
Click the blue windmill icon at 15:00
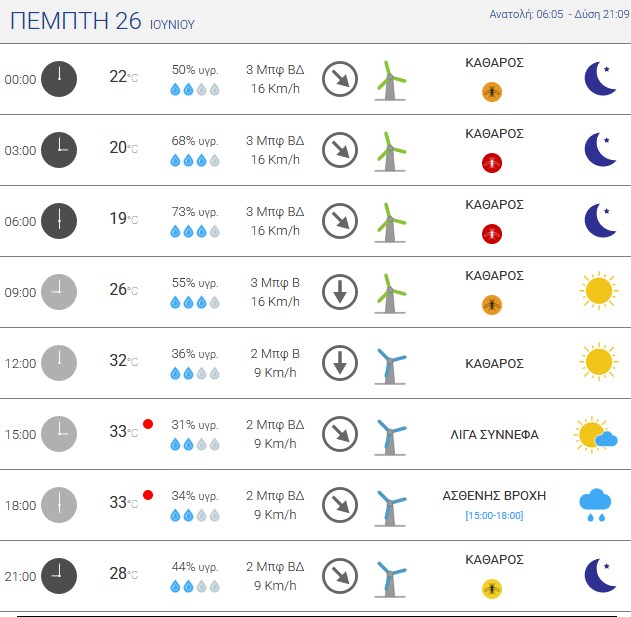[390, 437]
